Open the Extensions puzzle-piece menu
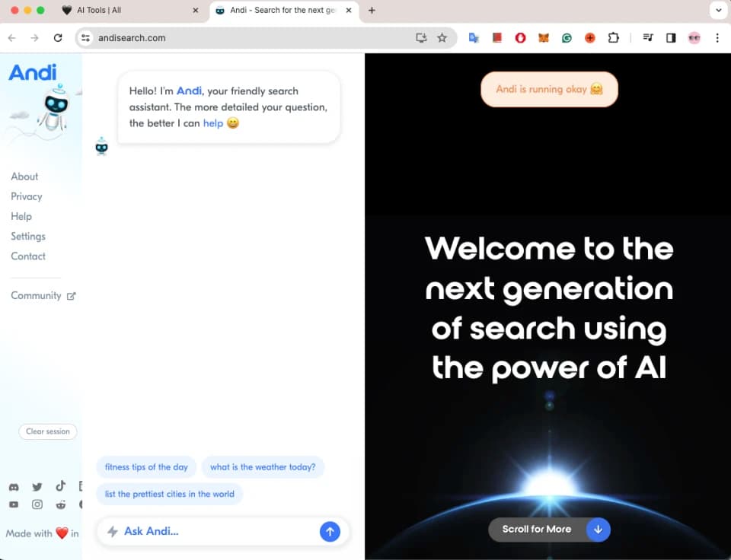 (614, 38)
